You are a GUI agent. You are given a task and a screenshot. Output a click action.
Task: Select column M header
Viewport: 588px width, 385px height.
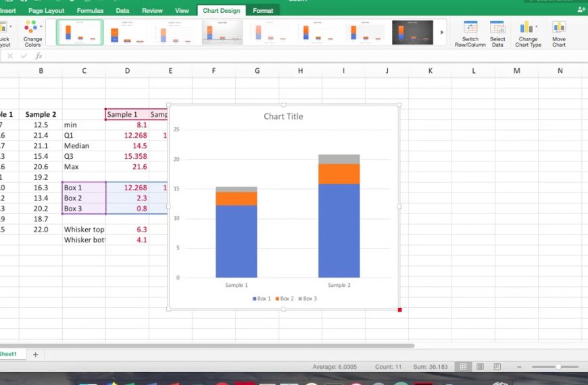[x=517, y=70]
